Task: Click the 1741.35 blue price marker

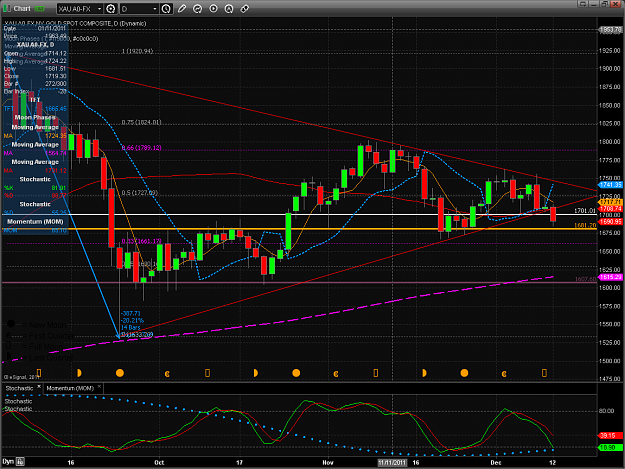Action: (x=610, y=184)
